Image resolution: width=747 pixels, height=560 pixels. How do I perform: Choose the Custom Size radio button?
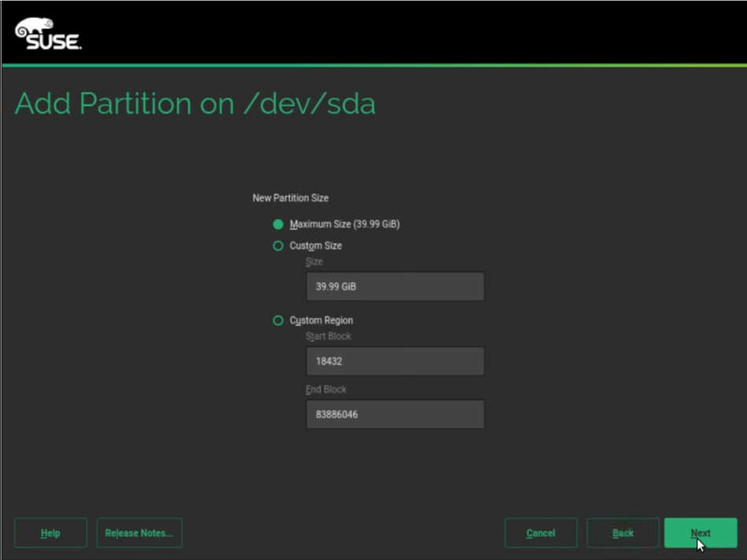278,245
